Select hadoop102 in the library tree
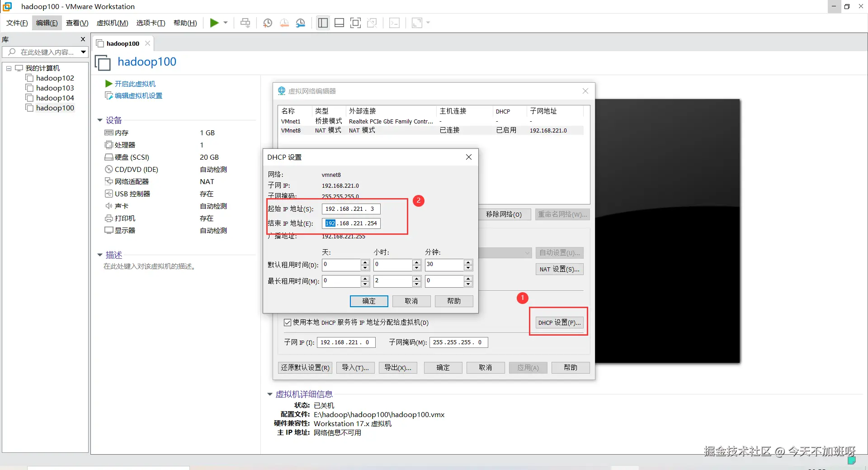This screenshot has width=868, height=470. coord(55,78)
